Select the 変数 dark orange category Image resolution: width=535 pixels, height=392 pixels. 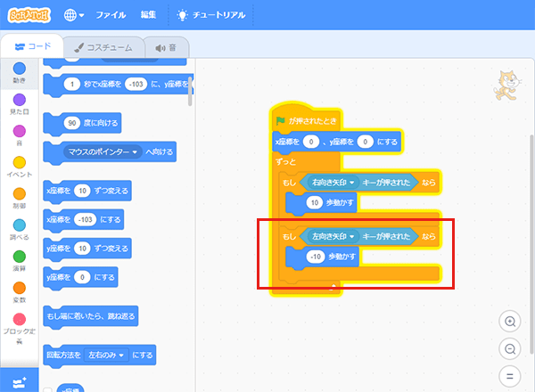pyautogui.click(x=20, y=292)
